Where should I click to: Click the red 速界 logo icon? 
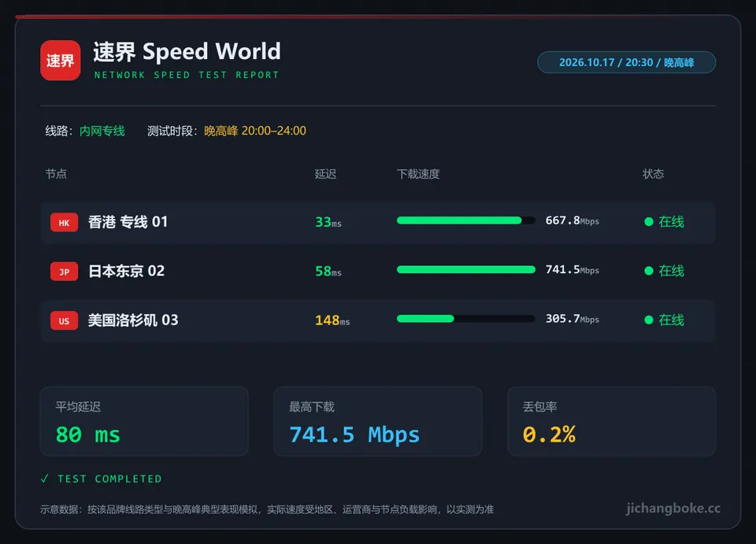[61, 61]
